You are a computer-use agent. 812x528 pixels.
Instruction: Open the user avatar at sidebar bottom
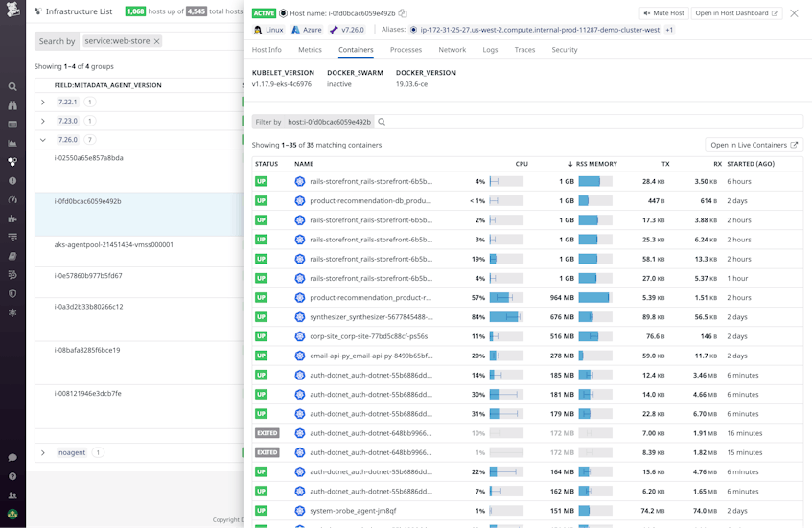point(12,514)
